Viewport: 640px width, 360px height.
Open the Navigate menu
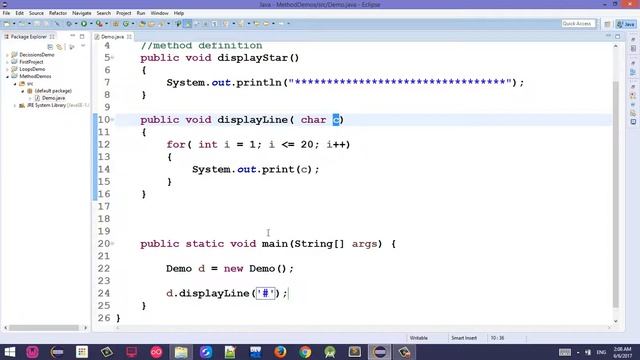82,13
